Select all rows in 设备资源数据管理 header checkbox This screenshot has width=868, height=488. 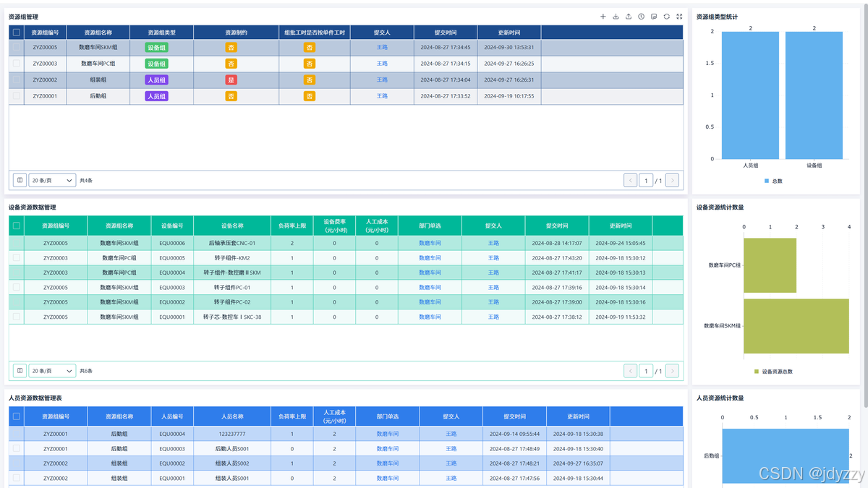pos(17,226)
